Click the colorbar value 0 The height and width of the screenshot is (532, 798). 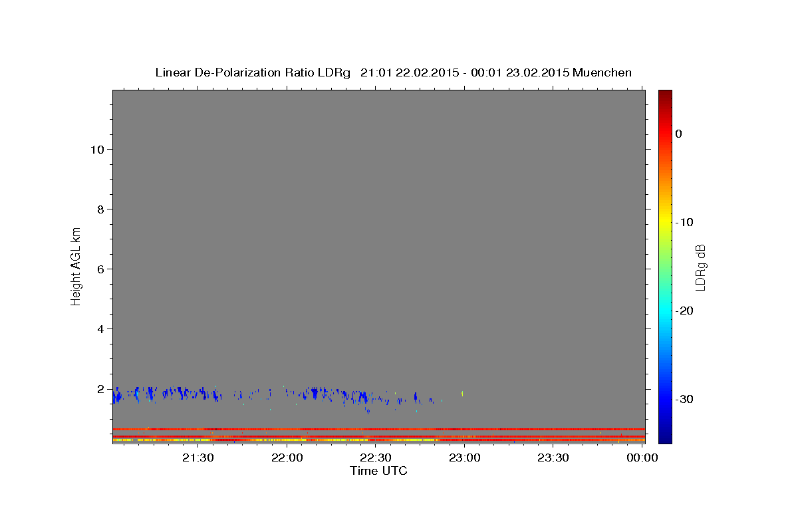(x=679, y=134)
